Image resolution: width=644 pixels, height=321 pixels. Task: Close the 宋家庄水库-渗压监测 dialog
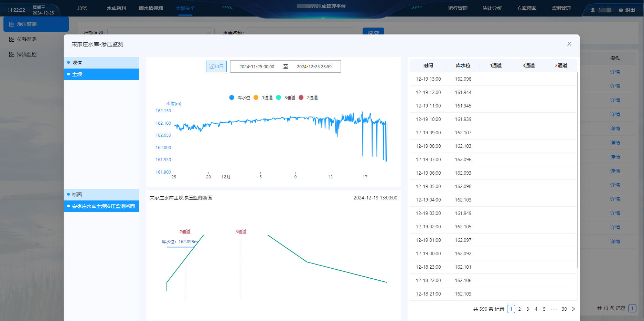point(569,44)
